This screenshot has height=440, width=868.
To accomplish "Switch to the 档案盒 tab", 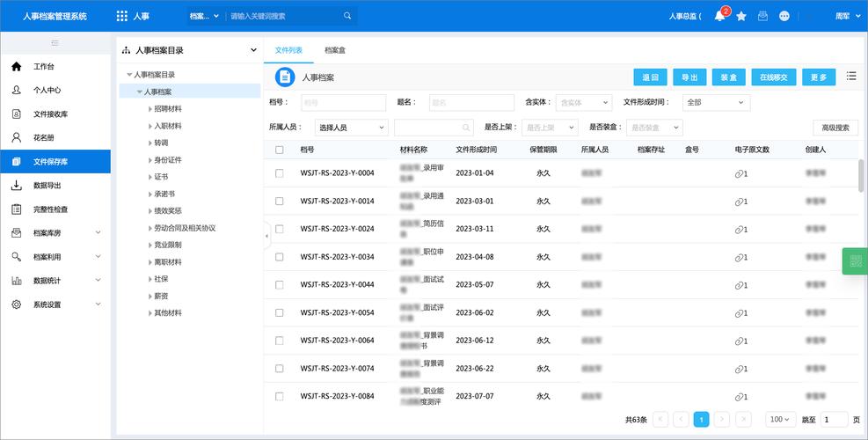I will 335,50.
